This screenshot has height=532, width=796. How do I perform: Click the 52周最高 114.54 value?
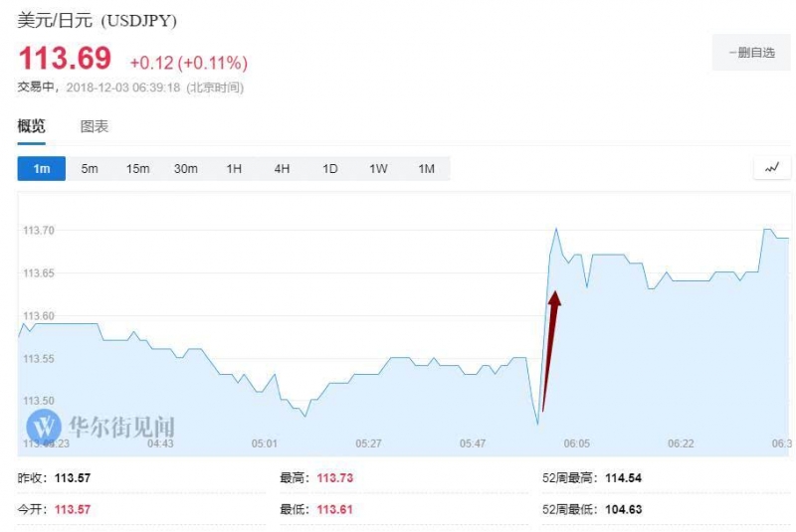[x=624, y=477]
